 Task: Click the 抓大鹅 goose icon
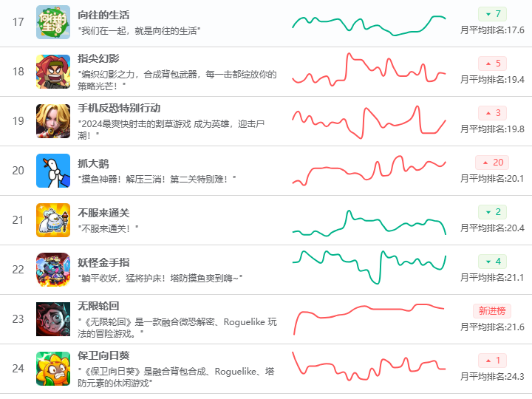coord(53,171)
